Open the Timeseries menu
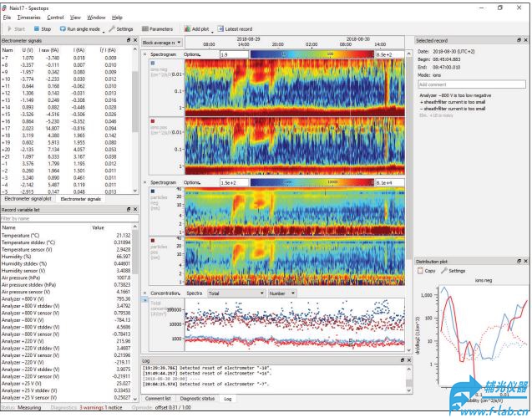The width and height of the screenshot is (532, 418). pos(28,17)
